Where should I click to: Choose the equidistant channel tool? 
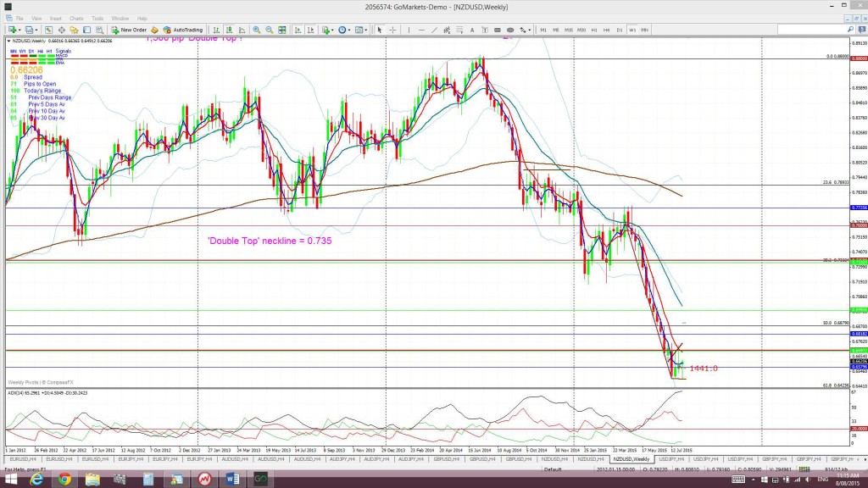click(447, 30)
